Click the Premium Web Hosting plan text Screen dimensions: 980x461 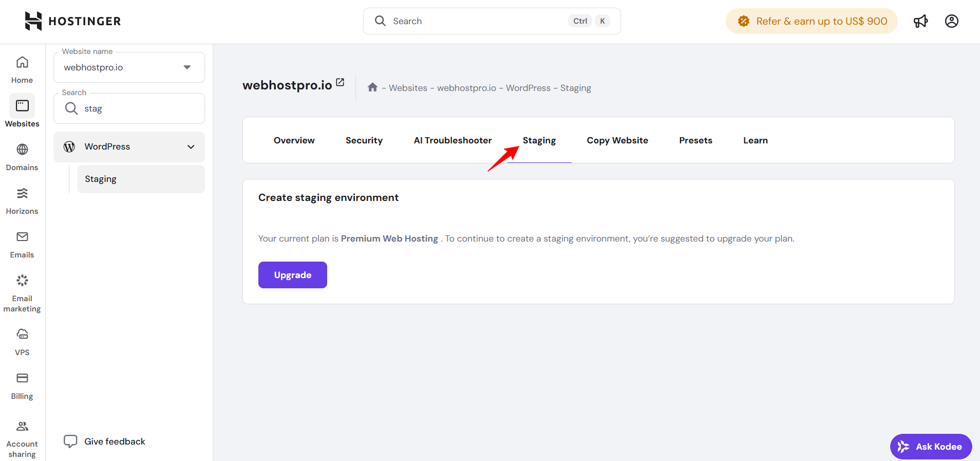coord(389,238)
